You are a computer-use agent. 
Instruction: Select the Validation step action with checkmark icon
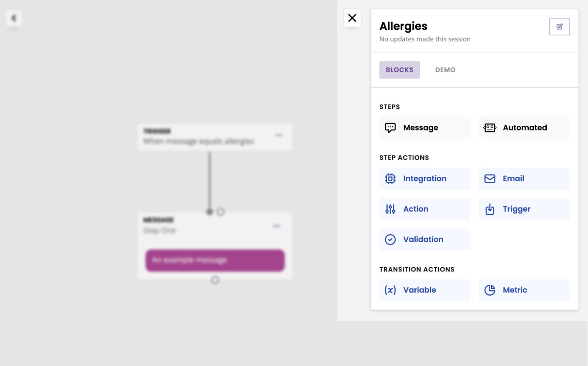point(424,239)
